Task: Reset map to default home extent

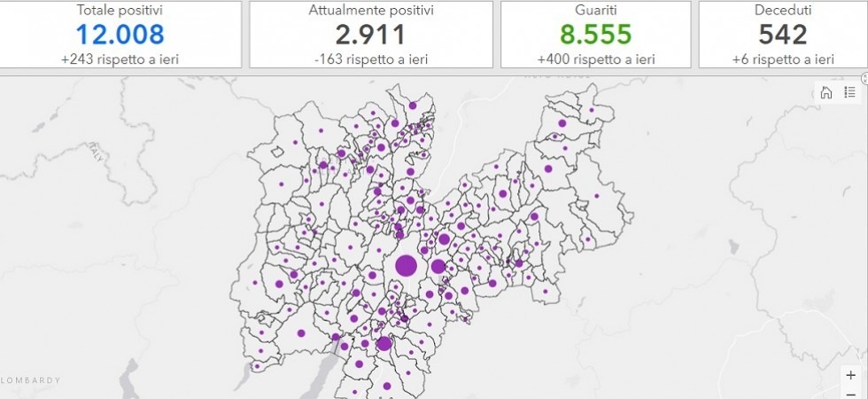Action: [x=826, y=92]
